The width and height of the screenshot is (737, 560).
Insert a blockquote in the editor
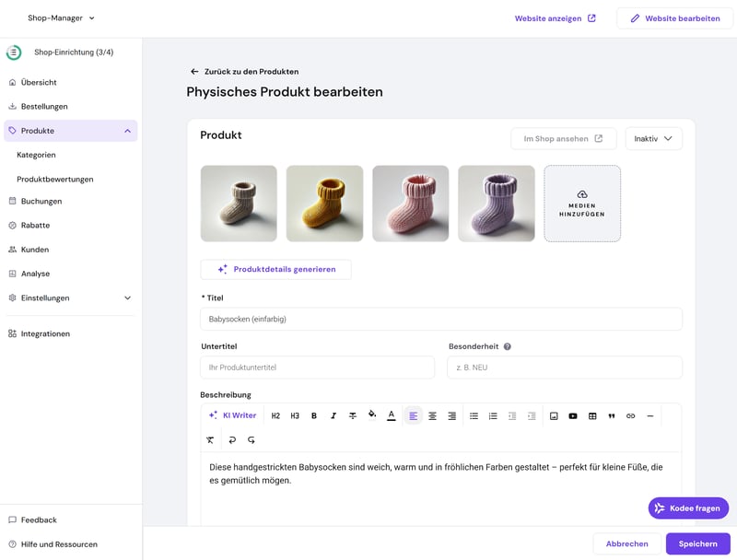(612, 416)
